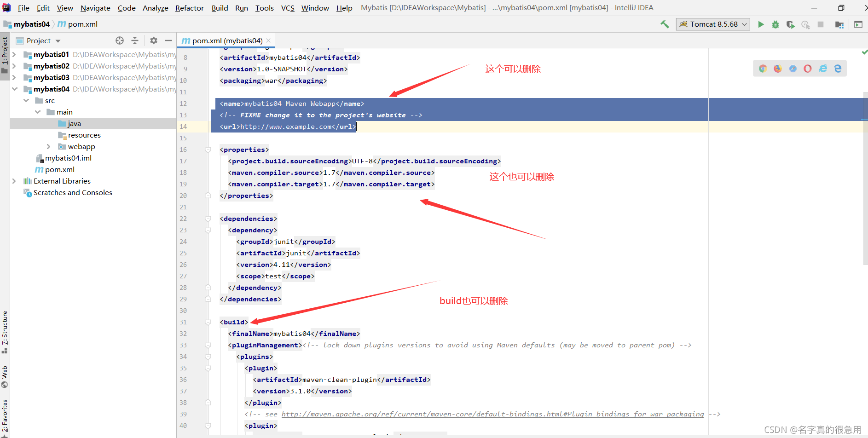Expand the webapp folder node
Image resolution: width=868 pixels, height=438 pixels.
[x=48, y=146]
